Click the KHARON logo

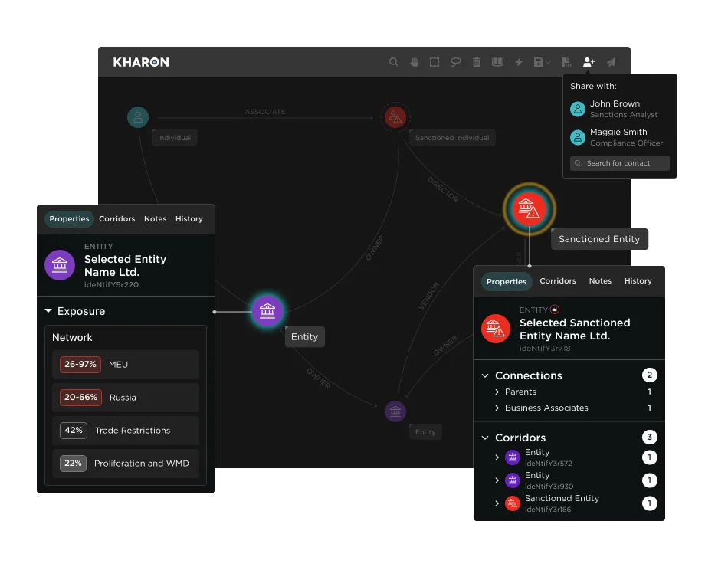point(141,62)
